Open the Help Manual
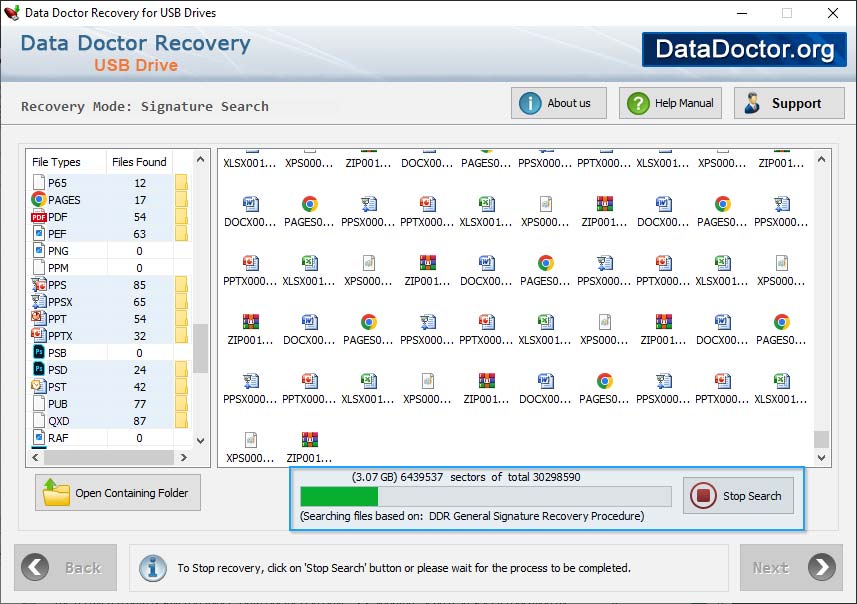The width and height of the screenshot is (857, 604). point(670,103)
